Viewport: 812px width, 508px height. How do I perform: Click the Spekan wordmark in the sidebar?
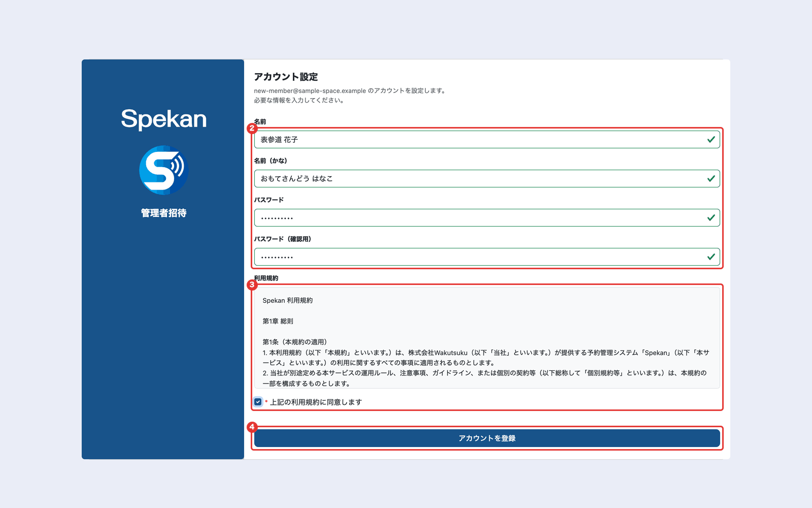164,120
